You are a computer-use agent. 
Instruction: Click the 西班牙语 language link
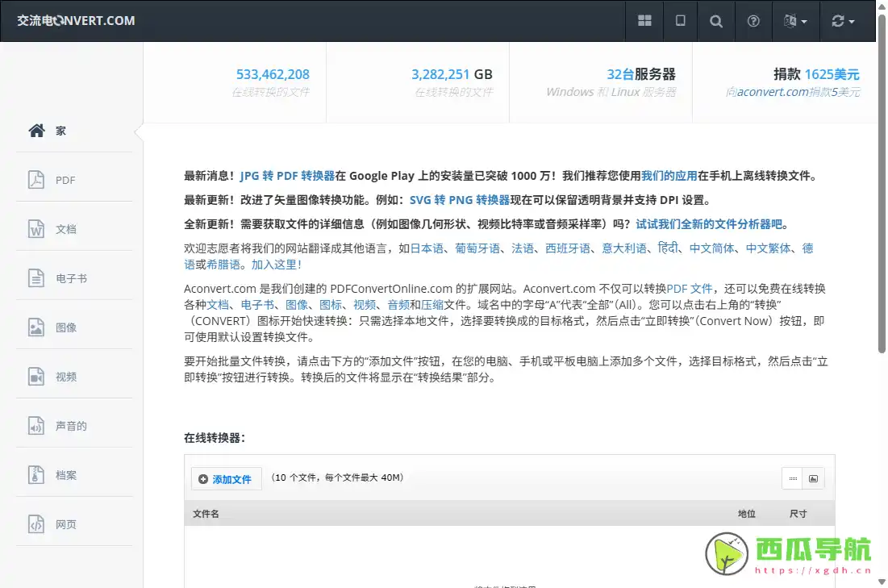pyautogui.click(x=568, y=248)
